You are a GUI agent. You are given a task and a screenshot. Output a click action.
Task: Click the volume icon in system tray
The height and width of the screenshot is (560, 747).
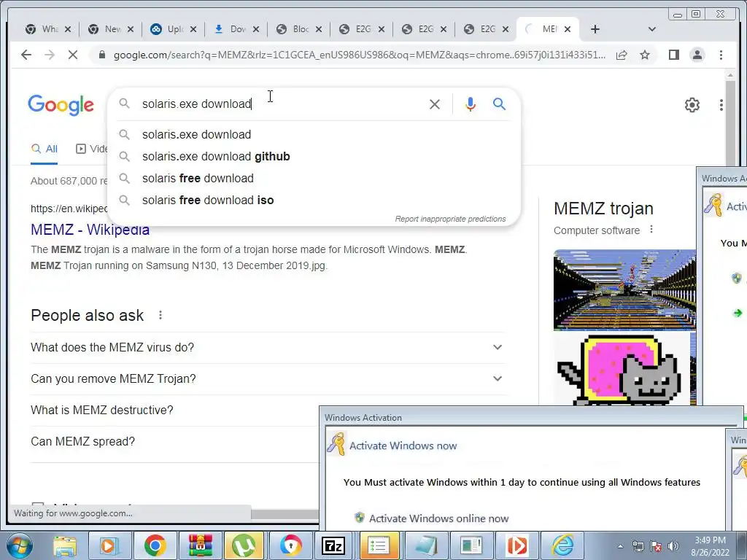coord(673,546)
